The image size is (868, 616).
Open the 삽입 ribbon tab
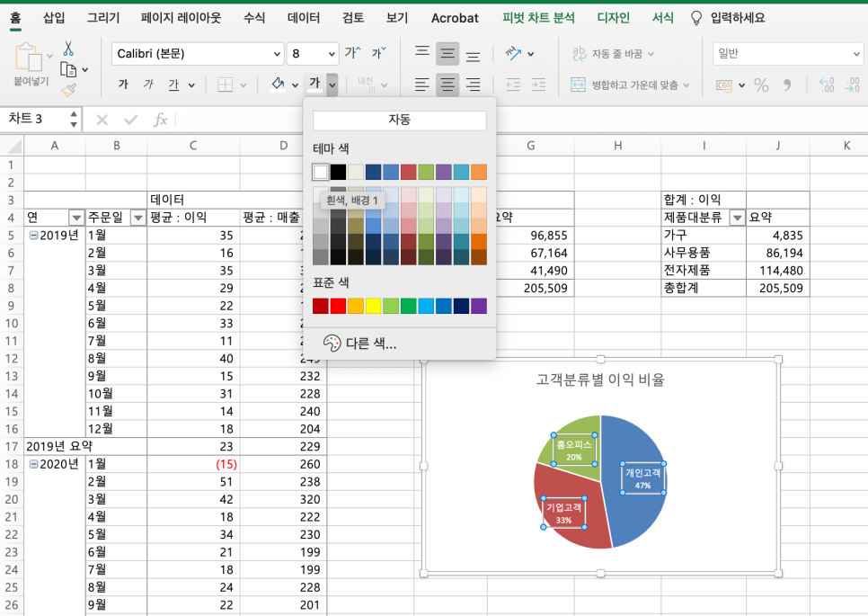coord(54,18)
